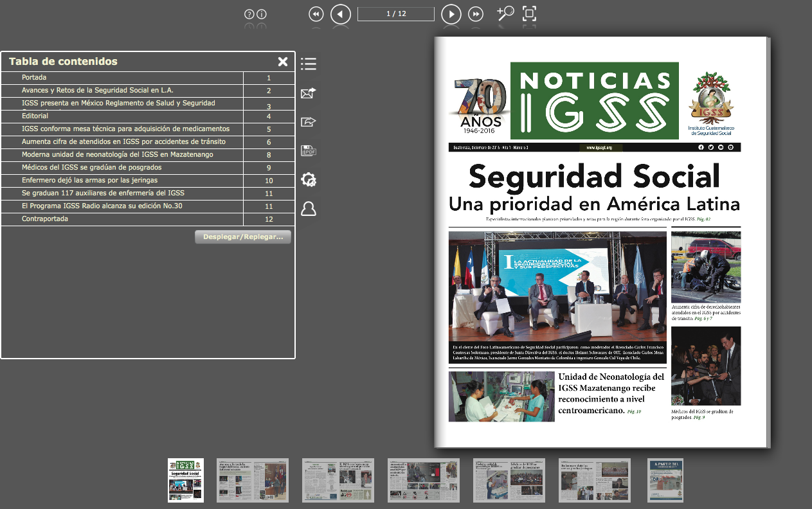
Task: Click page number 8 in contents
Action: (269, 155)
